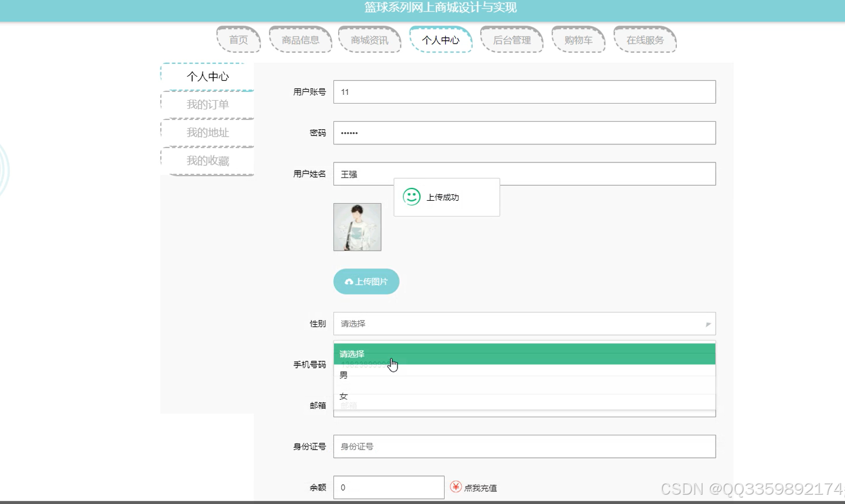Click the 用户账号 field label
This screenshot has width=845, height=504.
coord(310,92)
